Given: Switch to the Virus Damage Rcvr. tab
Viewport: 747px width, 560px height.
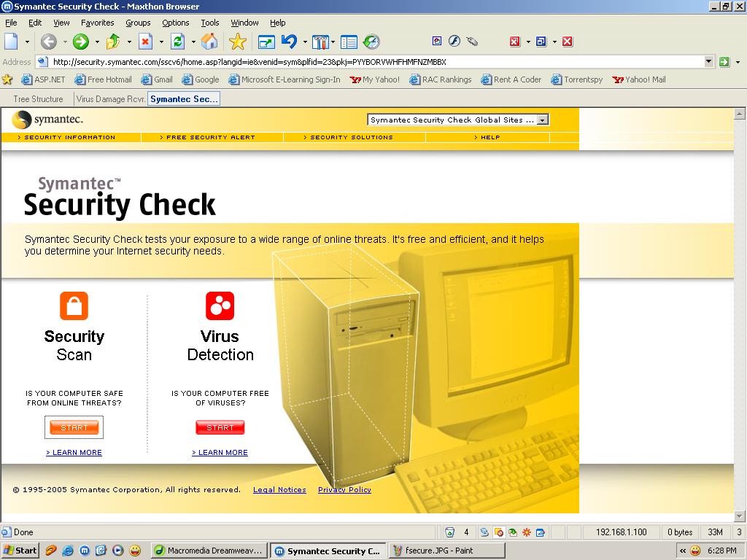Looking at the screenshot, I should (x=111, y=99).
